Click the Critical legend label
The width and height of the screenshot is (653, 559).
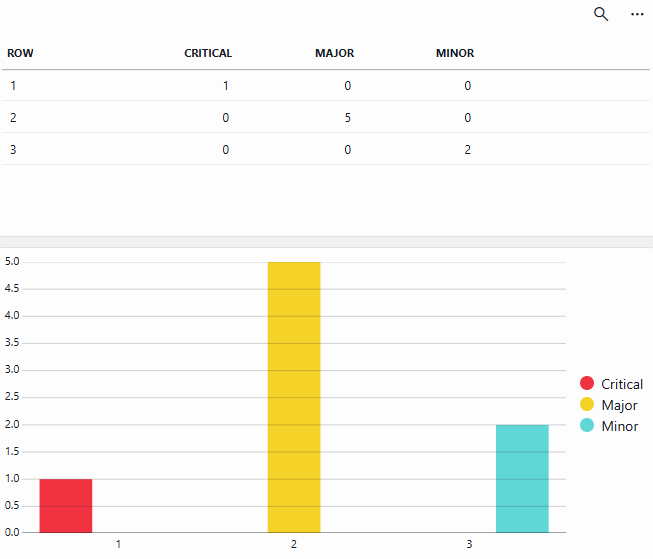pyautogui.click(x=622, y=384)
